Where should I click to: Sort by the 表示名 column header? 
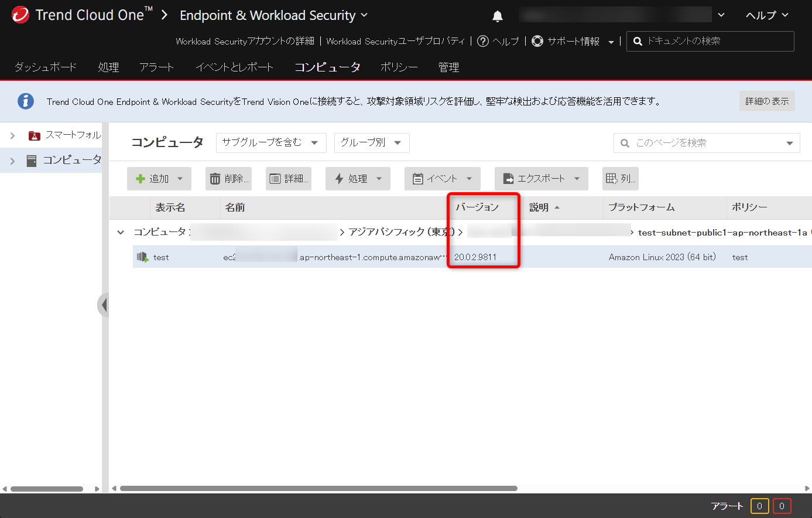[x=170, y=207]
